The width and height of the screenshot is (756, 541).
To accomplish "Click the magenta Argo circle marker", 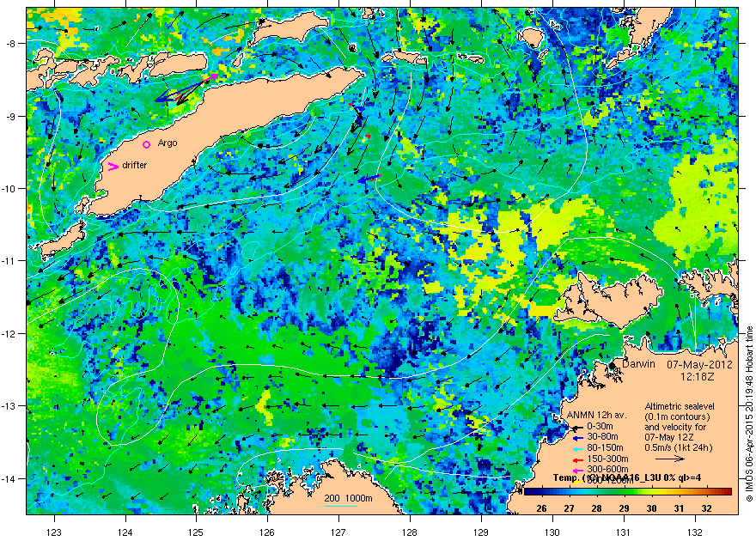I will click(147, 144).
